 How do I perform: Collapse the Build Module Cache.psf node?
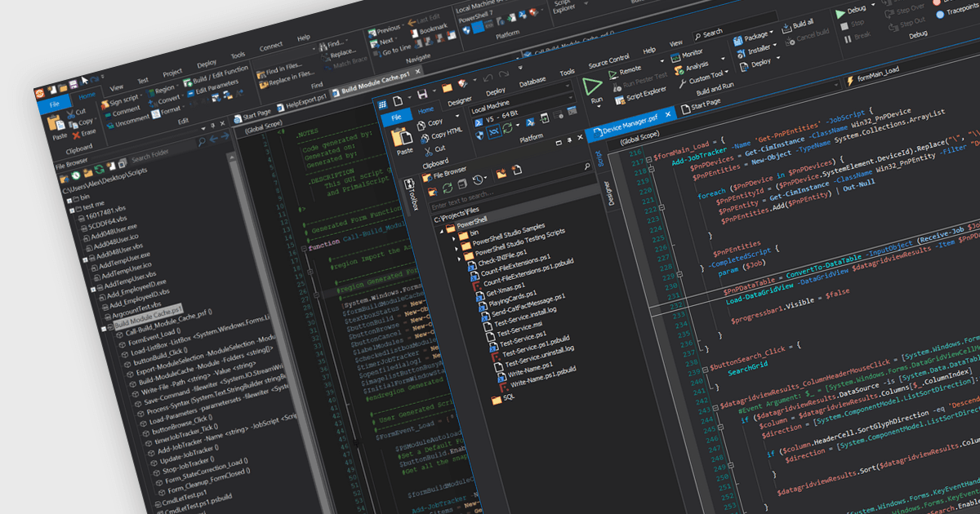[x=105, y=327]
